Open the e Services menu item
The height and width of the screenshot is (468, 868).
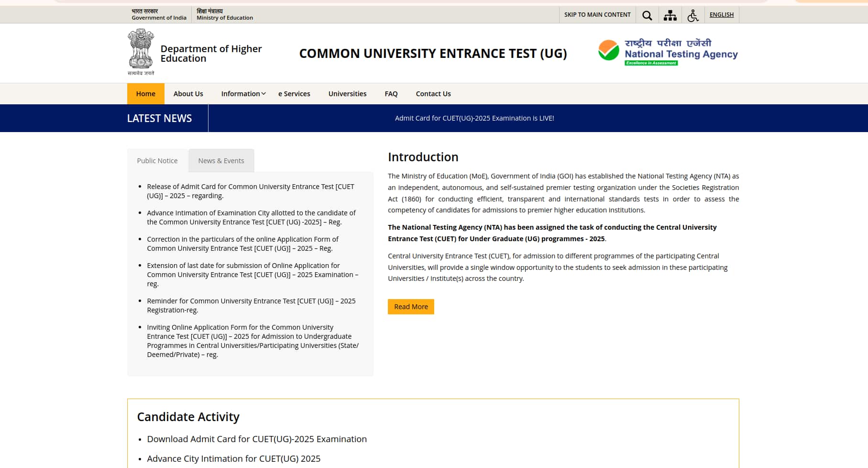tap(294, 94)
